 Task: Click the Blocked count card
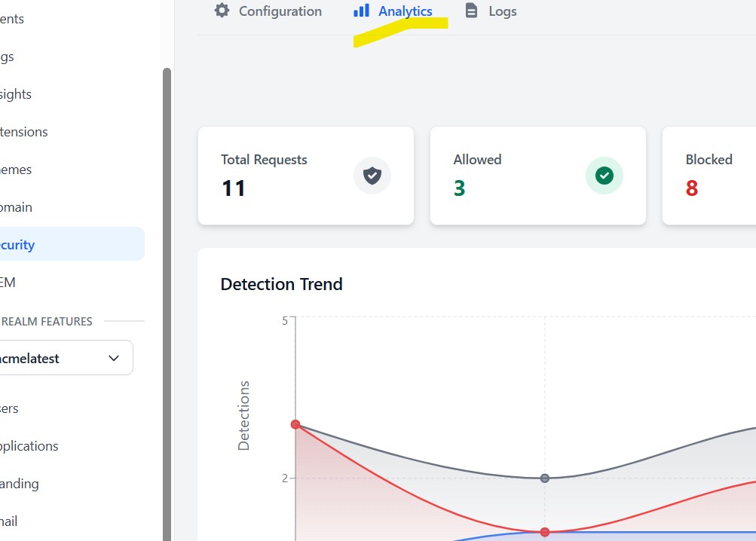point(709,176)
